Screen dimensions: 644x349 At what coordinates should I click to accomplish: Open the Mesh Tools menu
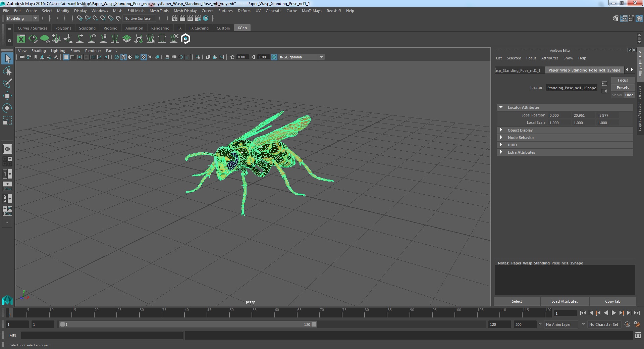(159, 11)
